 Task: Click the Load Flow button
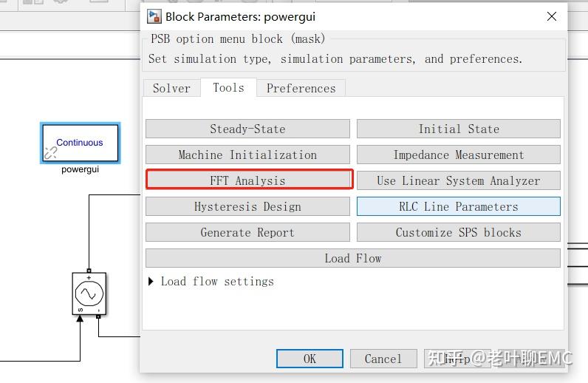pos(352,258)
